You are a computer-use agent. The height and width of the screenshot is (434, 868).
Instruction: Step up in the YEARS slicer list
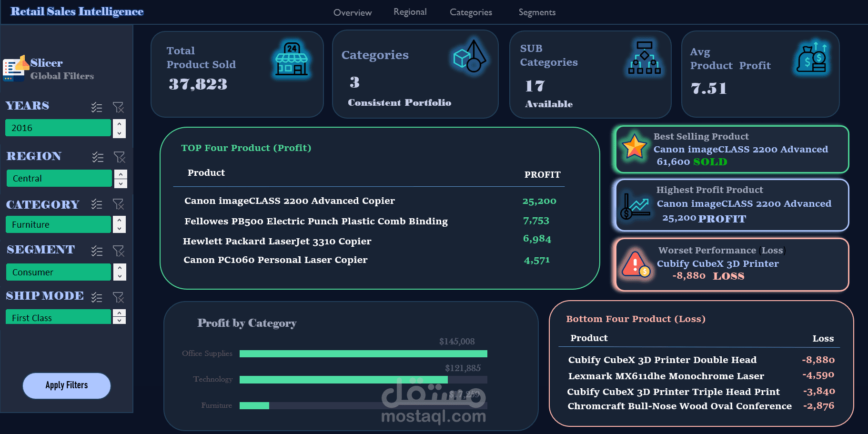(119, 124)
